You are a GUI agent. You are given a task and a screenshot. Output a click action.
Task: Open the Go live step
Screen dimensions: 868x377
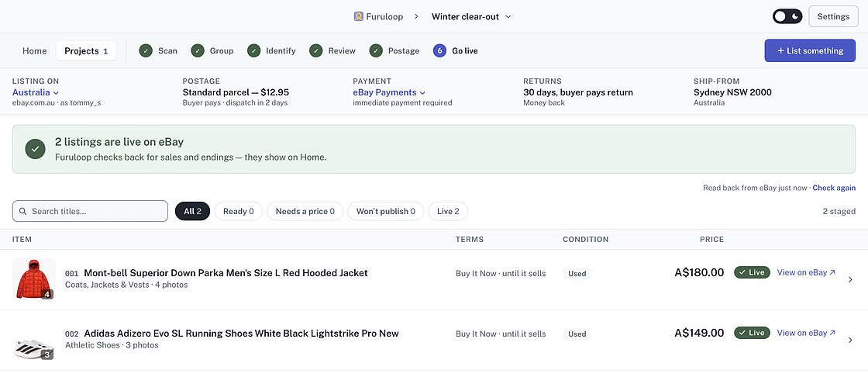point(456,51)
